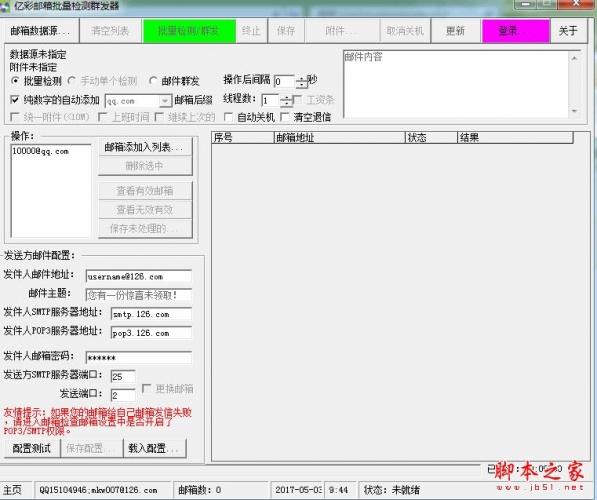Viewport: 597px width, 500px height.
Task: Click 9:44 time in status bar
Action: click(338, 490)
